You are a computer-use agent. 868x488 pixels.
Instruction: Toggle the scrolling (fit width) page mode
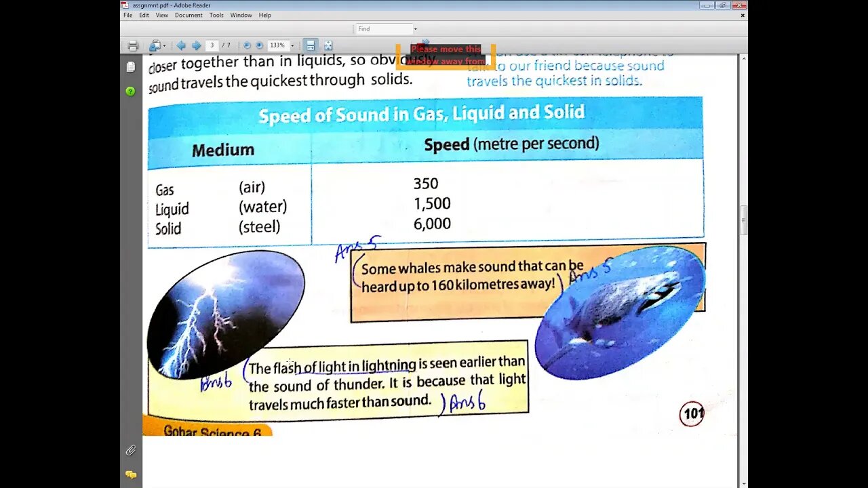pyautogui.click(x=311, y=45)
